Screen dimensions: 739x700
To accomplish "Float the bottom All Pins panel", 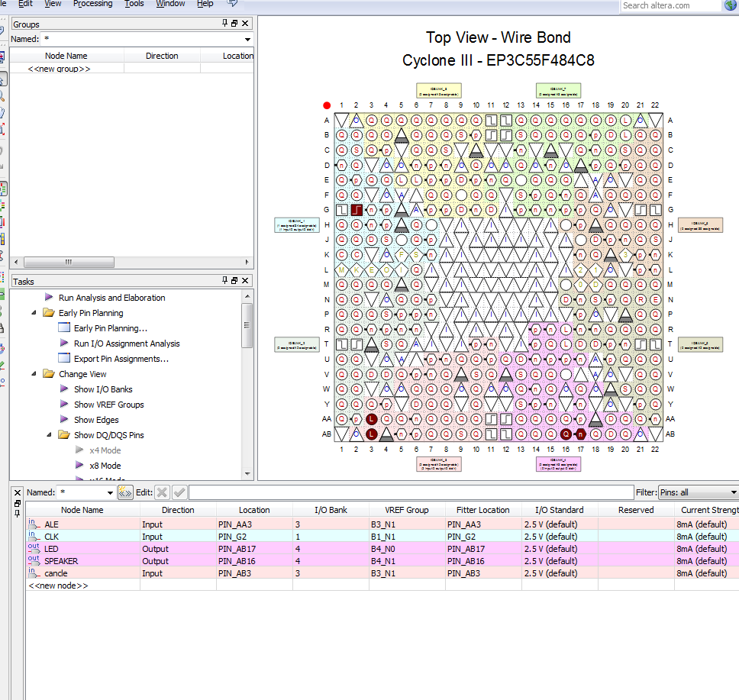I will pos(18,503).
